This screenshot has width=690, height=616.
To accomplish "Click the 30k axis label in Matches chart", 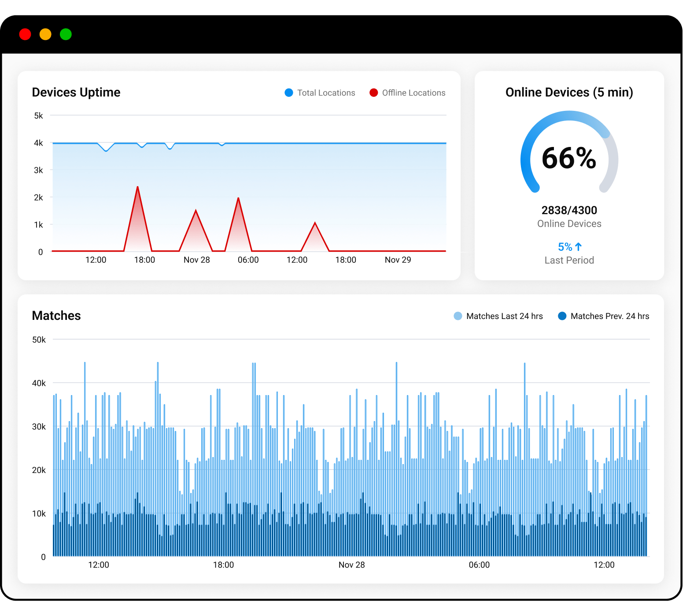I will 39,427.
